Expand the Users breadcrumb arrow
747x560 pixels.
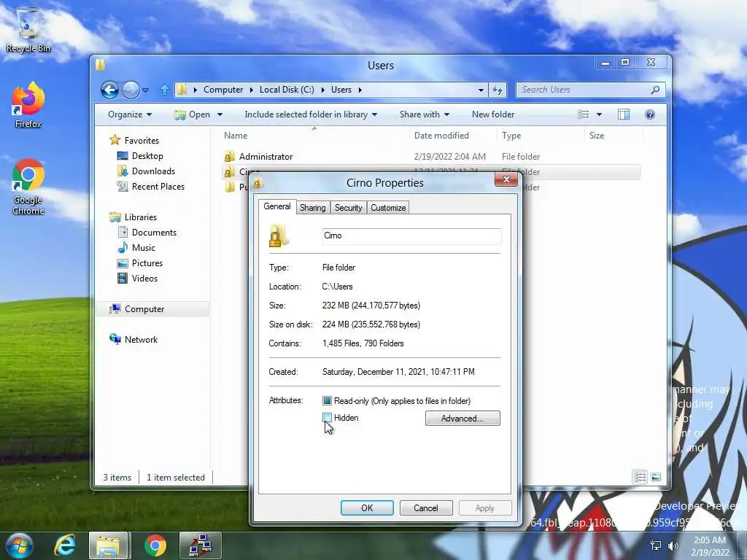click(360, 90)
